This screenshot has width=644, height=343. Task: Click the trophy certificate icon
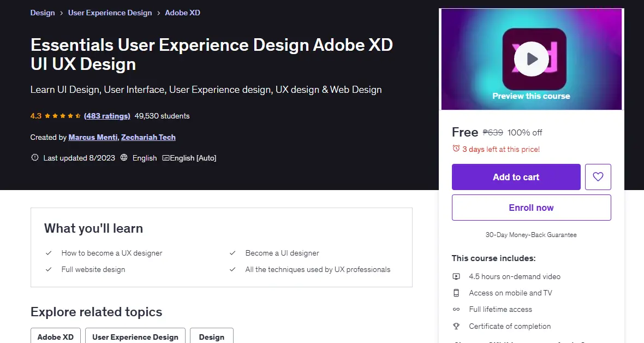point(456,326)
